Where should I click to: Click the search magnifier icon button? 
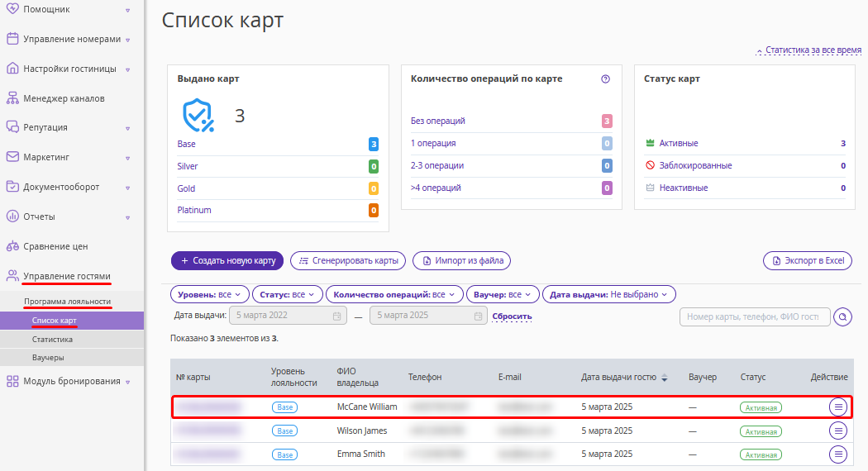pyautogui.click(x=842, y=316)
